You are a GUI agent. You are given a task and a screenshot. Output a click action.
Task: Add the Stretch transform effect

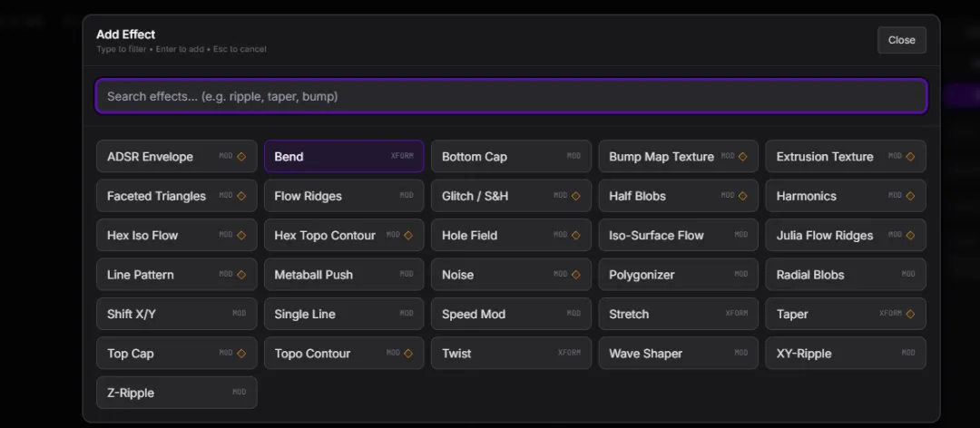coord(678,314)
